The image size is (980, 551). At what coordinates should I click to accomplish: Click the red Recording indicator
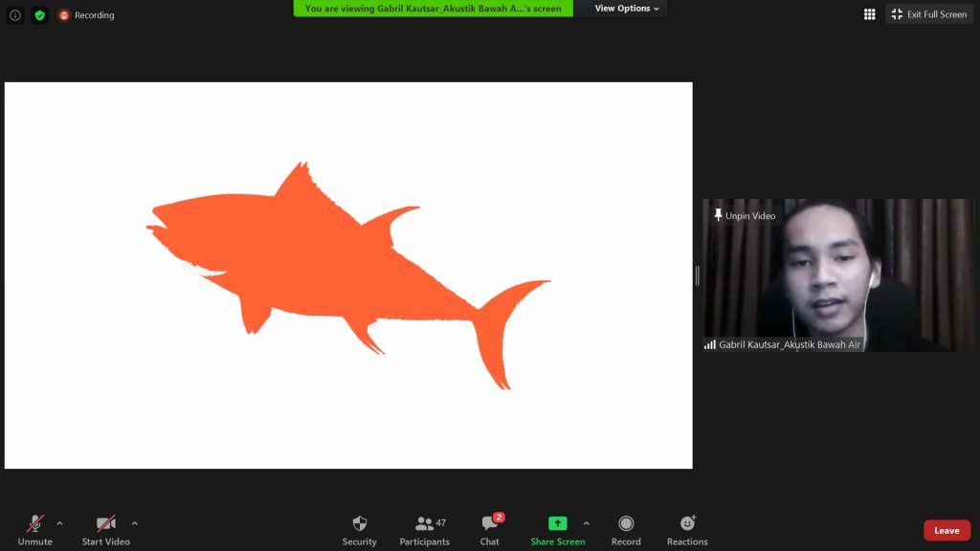tap(87, 15)
